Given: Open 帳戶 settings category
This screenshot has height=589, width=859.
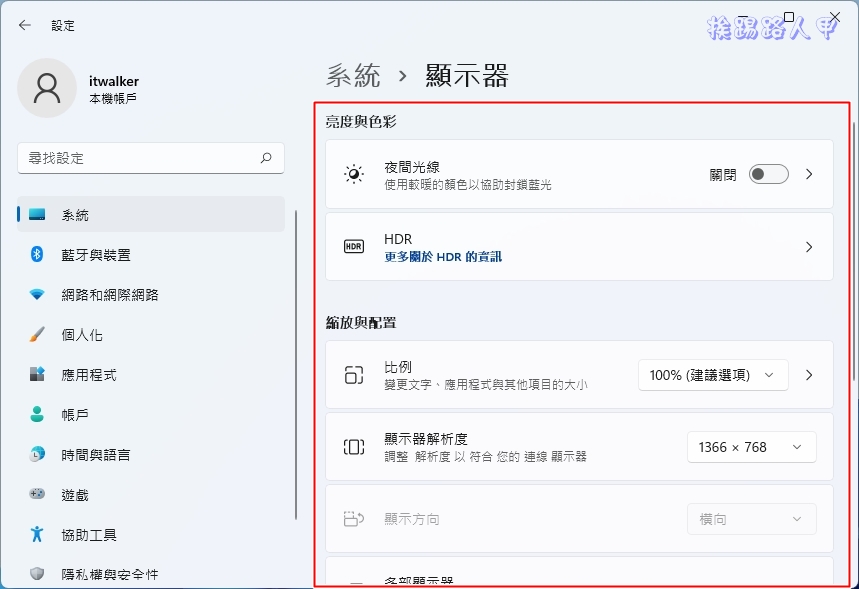Looking at the screenshot, I should (151, 414).
